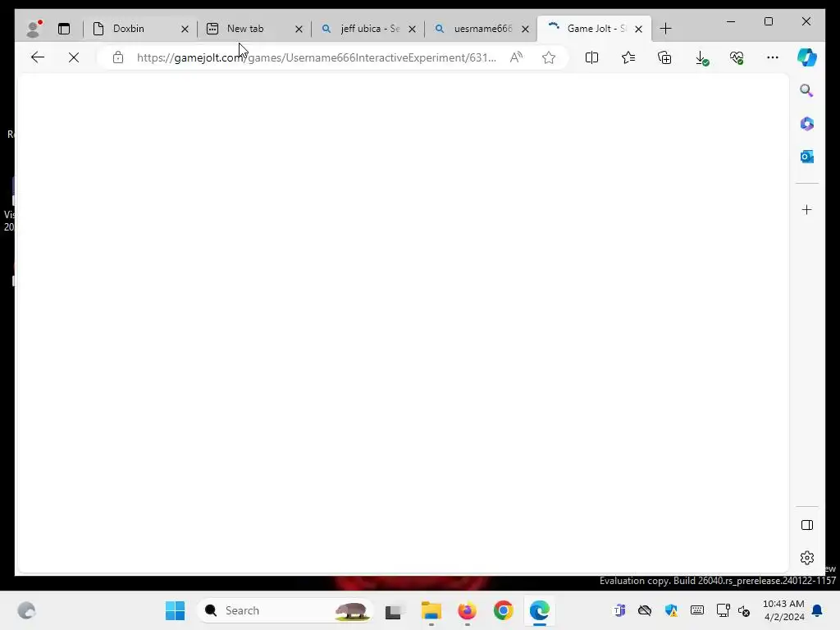Open the Edge profile icon

coord(34,29)
